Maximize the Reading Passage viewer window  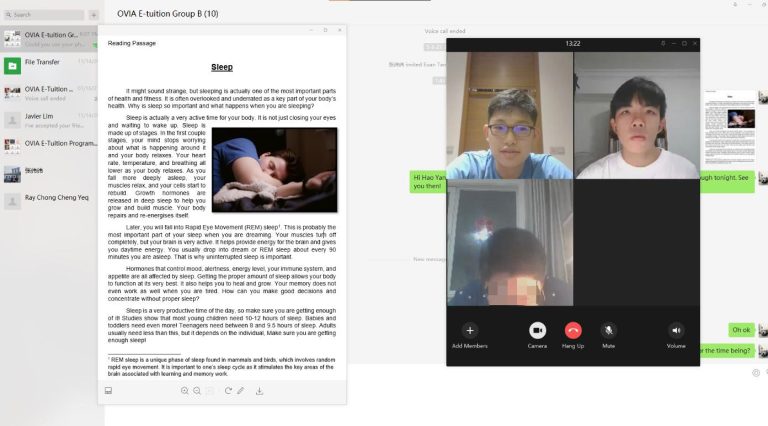point(325,31)
